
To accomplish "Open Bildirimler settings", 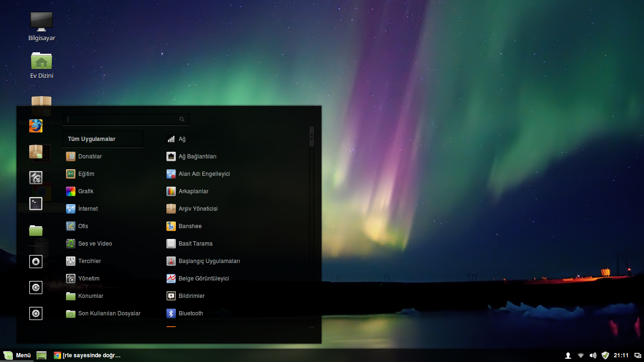I will [185, 296].
